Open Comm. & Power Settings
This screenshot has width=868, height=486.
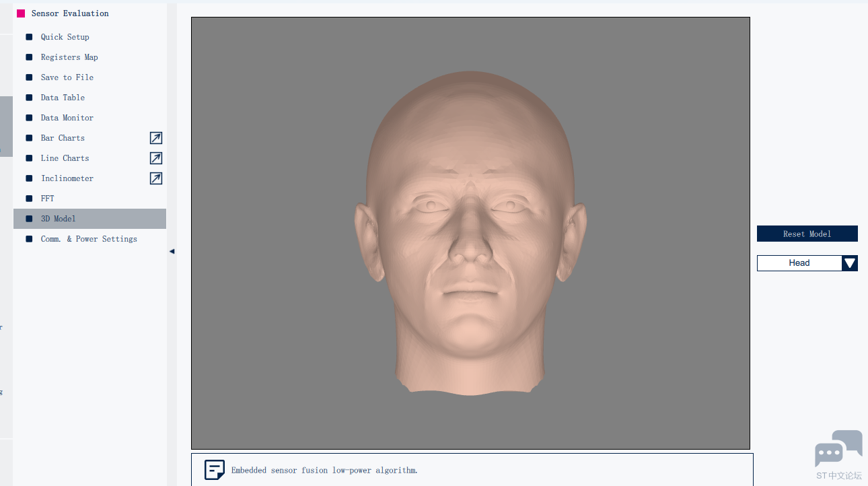89,239
